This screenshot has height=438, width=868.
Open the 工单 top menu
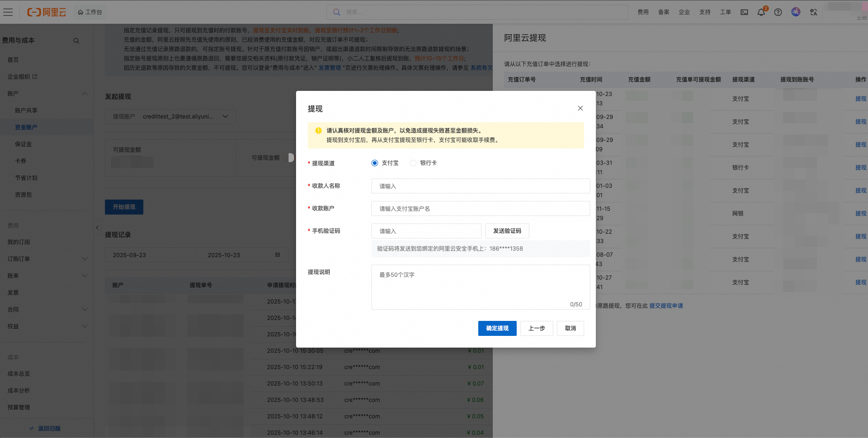tap(725, 12)
